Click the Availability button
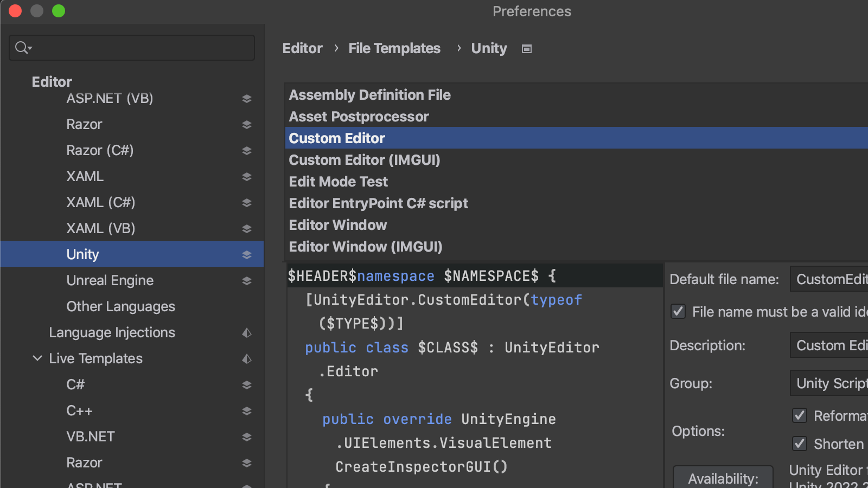The image size is (868, 488). (723, 478)
